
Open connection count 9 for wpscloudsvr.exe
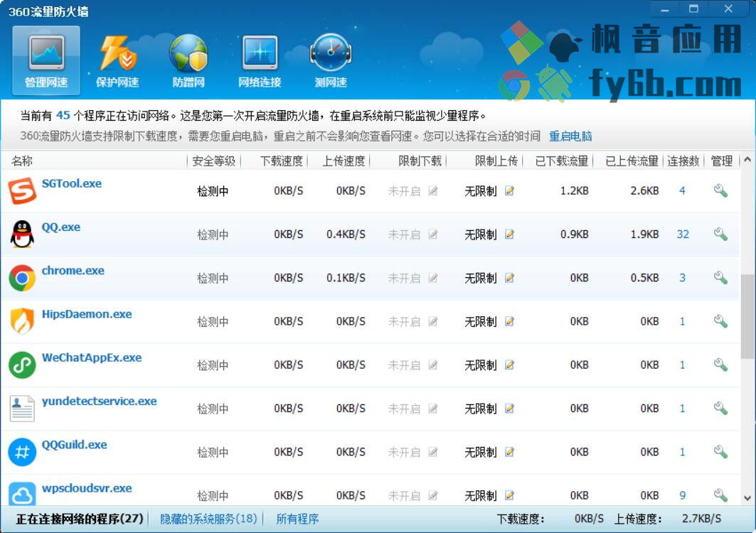pos(682,495)
